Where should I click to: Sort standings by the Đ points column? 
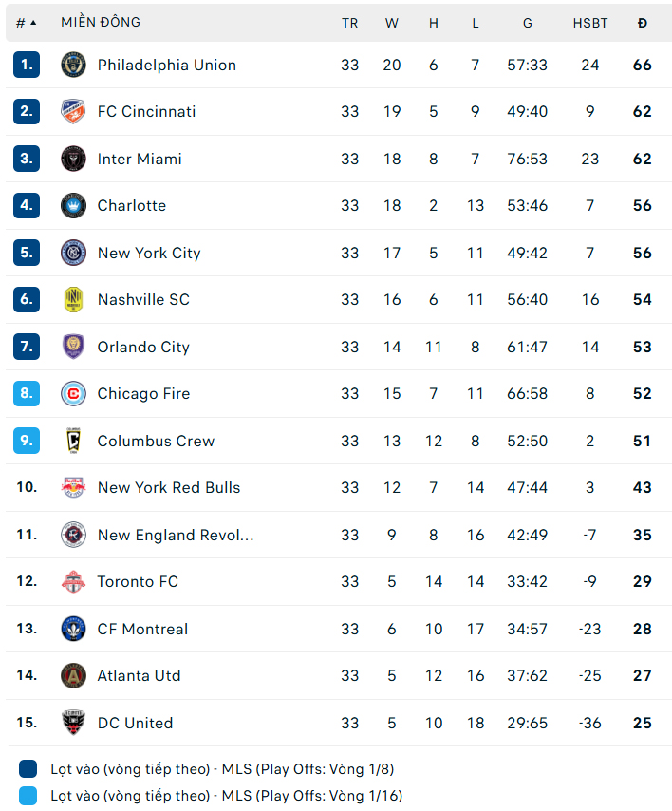643,23
